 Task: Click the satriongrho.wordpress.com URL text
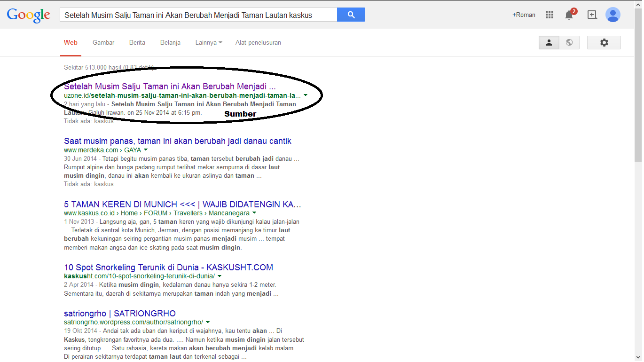(x=134, y=323)
